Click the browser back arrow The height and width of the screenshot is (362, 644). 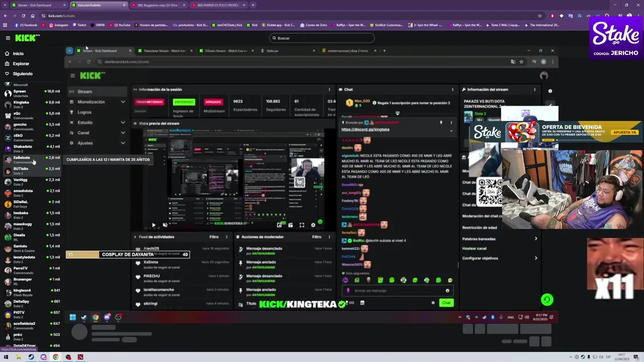pyautogui.click(x=6, y=16)
